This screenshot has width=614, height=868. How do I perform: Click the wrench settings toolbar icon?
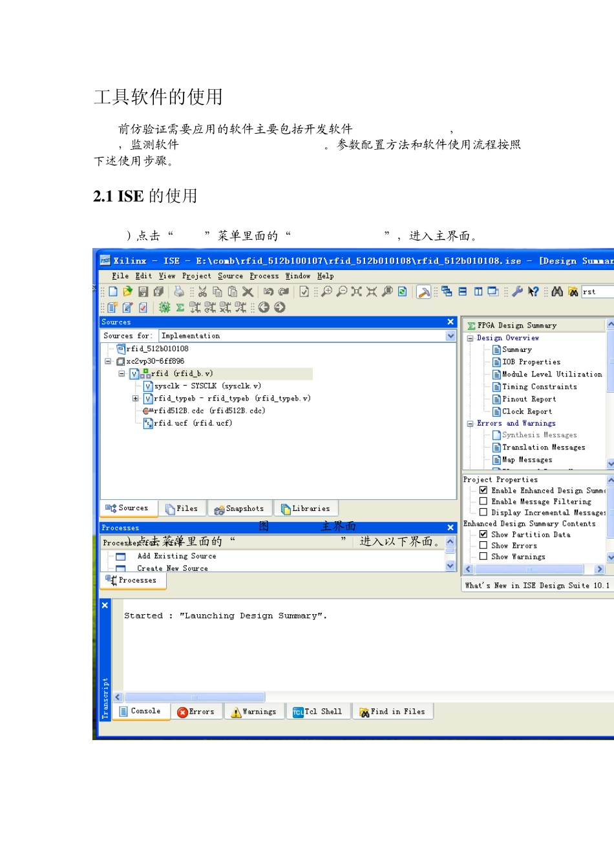click(x=517, y=292)
